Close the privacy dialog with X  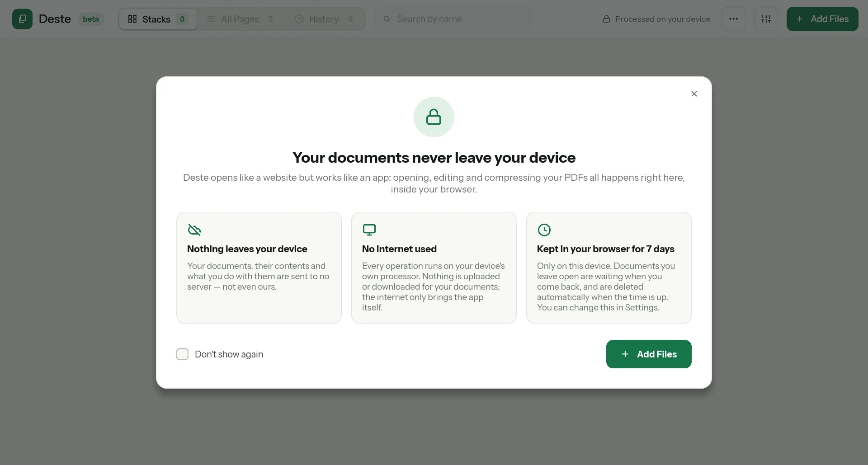pyautogui.click(x=694, y=94)
